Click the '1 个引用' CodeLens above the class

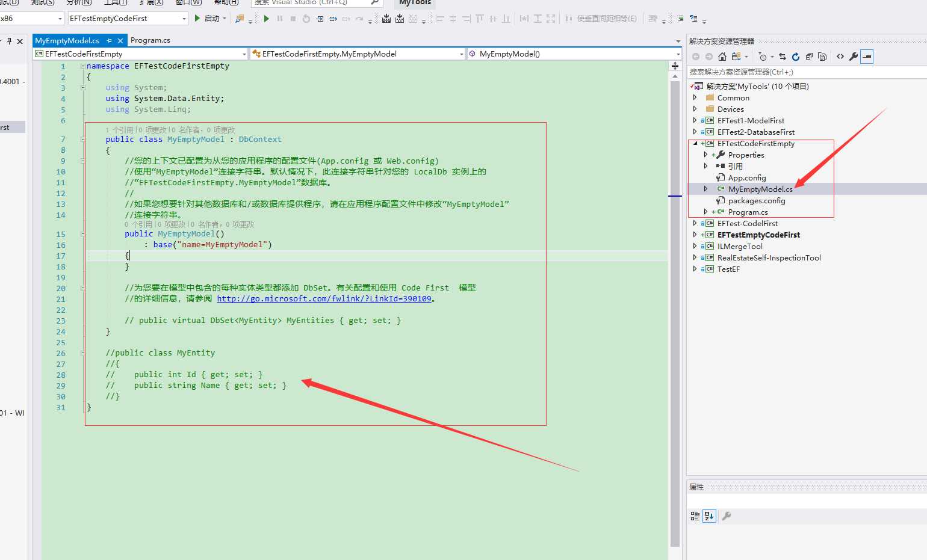119,130
